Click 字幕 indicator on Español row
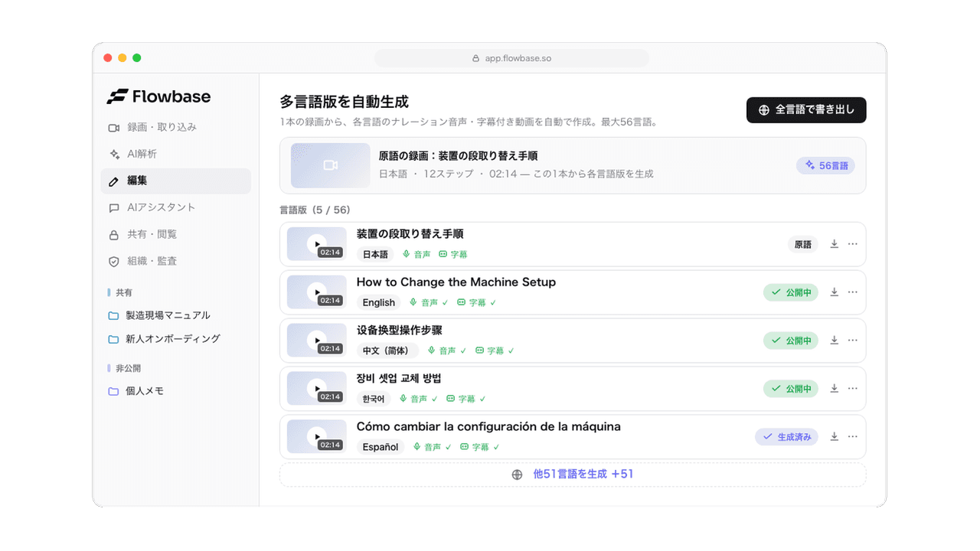This screenshot has height=551, width=980. (479, 447)
